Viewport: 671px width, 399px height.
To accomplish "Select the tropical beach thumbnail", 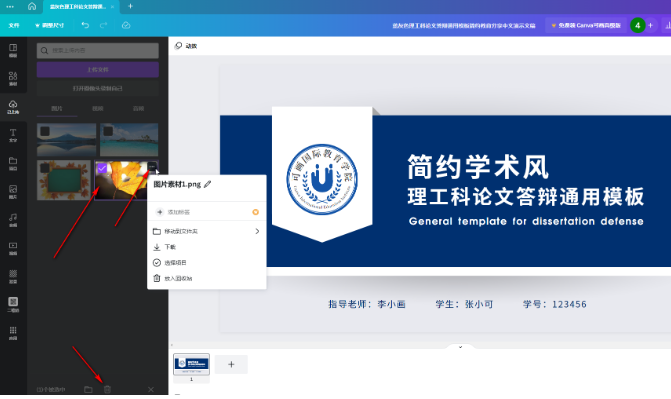I will click(129, 140).
